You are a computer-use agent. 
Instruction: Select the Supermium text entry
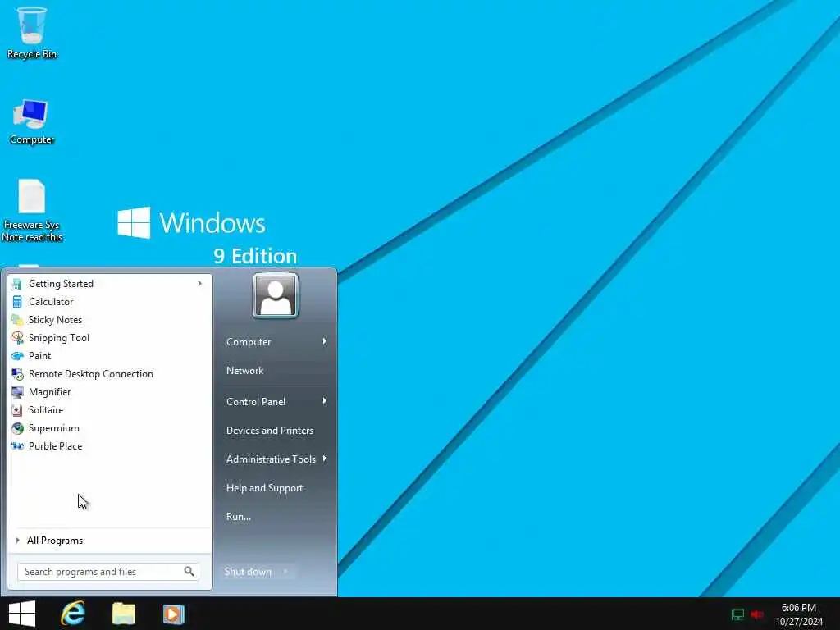click(x=54, y=428)
